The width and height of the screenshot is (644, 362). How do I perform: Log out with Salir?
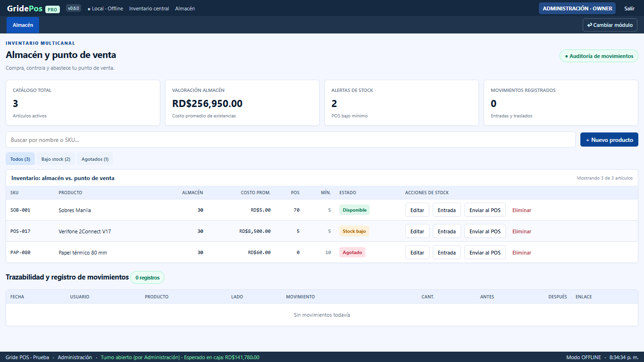tap(629, 8)
